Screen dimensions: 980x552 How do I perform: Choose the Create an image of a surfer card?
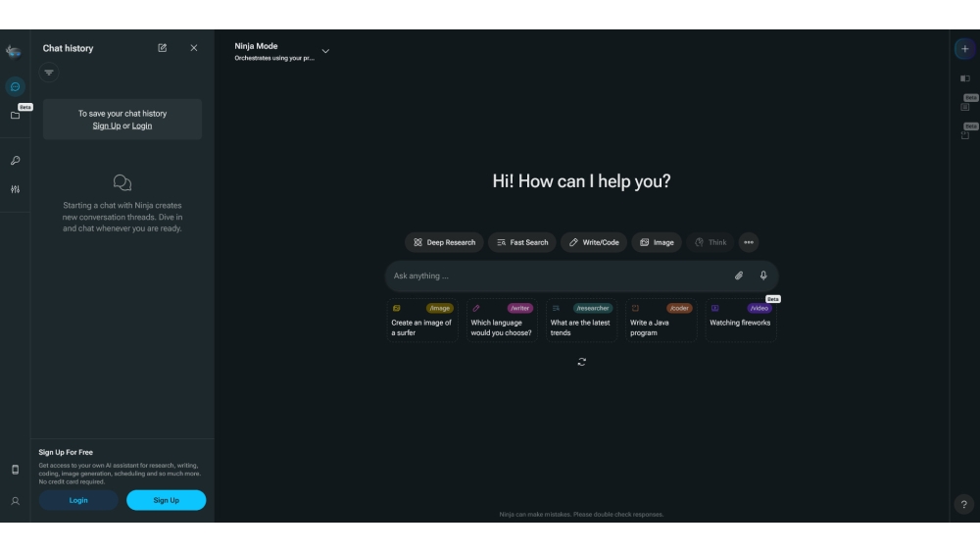(x=422, y=320)
